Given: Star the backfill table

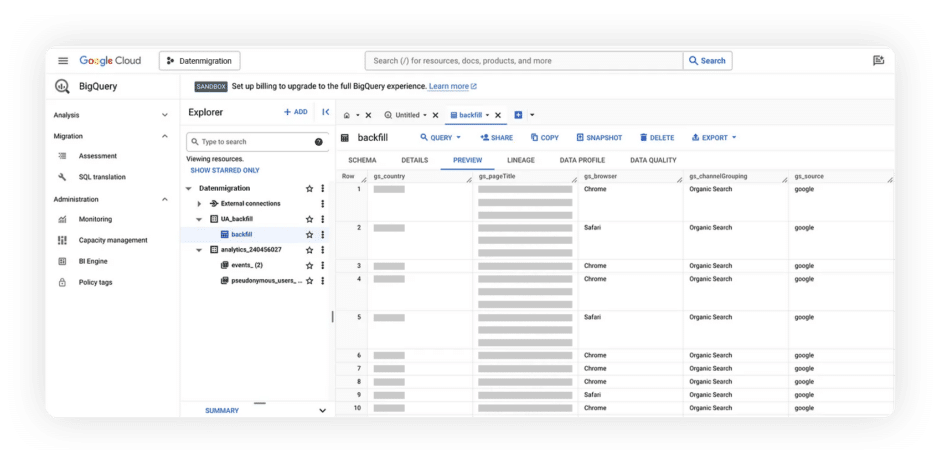Looking at the screenshot, I should pos(309,234).
